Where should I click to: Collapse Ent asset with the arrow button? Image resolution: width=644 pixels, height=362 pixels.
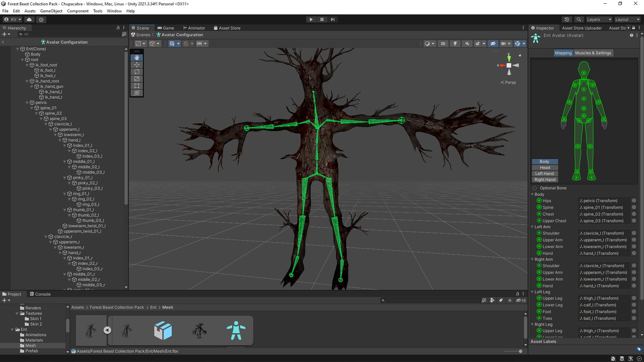click(107, 330)
